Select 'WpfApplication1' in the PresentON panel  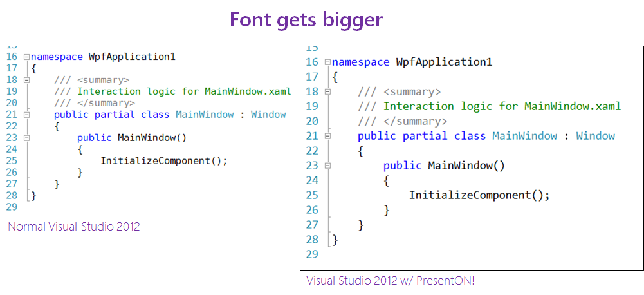(444, 62)
